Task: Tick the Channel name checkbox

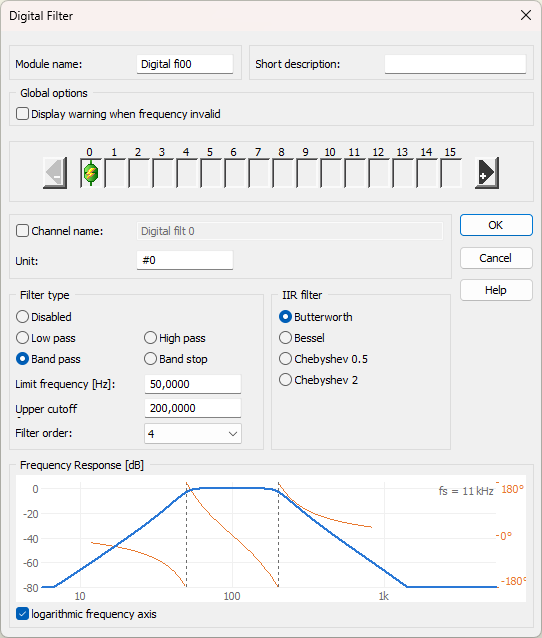Action: (22, 231)
